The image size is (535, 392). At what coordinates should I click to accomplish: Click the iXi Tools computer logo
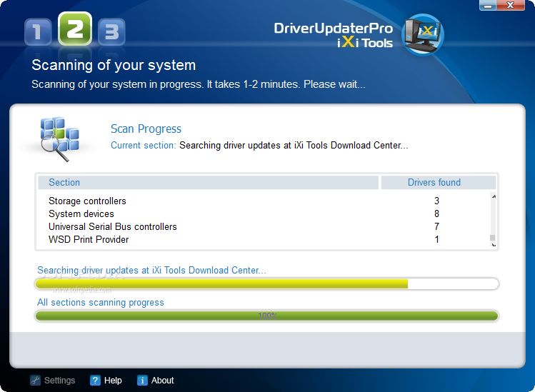click(x=423, y=35)
